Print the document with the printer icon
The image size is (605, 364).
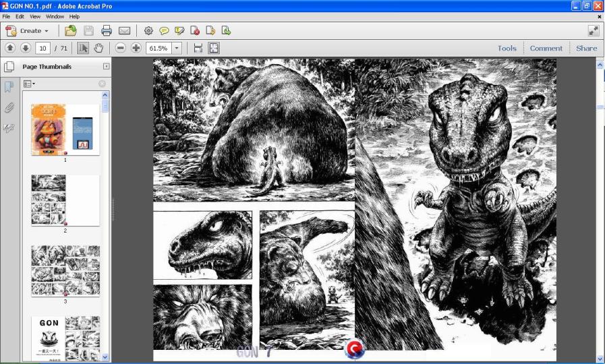pos(107,30)
